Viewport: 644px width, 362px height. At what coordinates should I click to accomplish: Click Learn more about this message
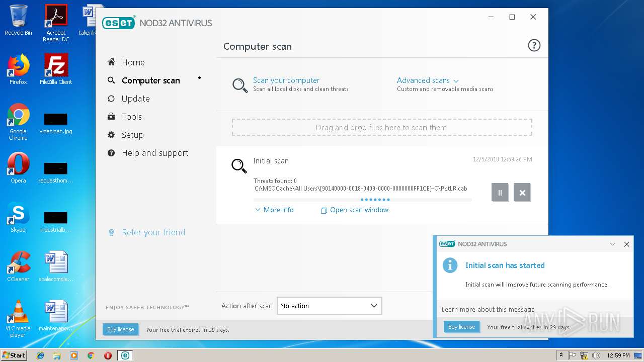(488, 309)
